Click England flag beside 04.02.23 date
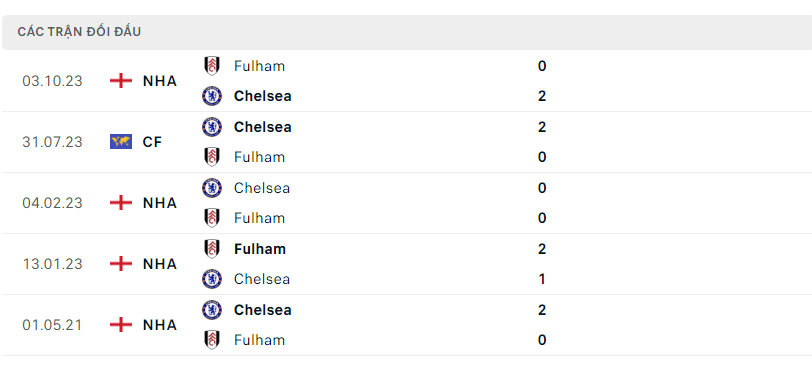 point(121,202)
